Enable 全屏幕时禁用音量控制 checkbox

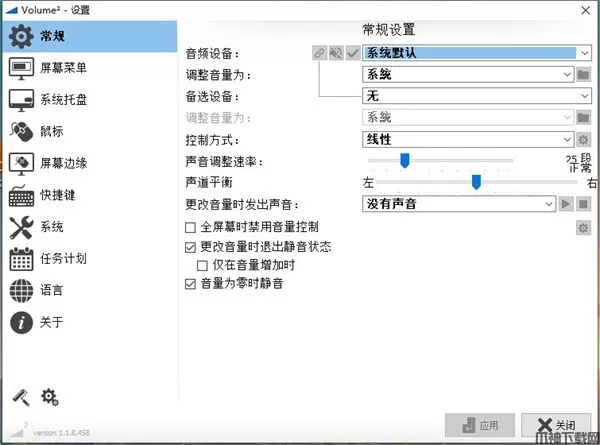(190, 228)
